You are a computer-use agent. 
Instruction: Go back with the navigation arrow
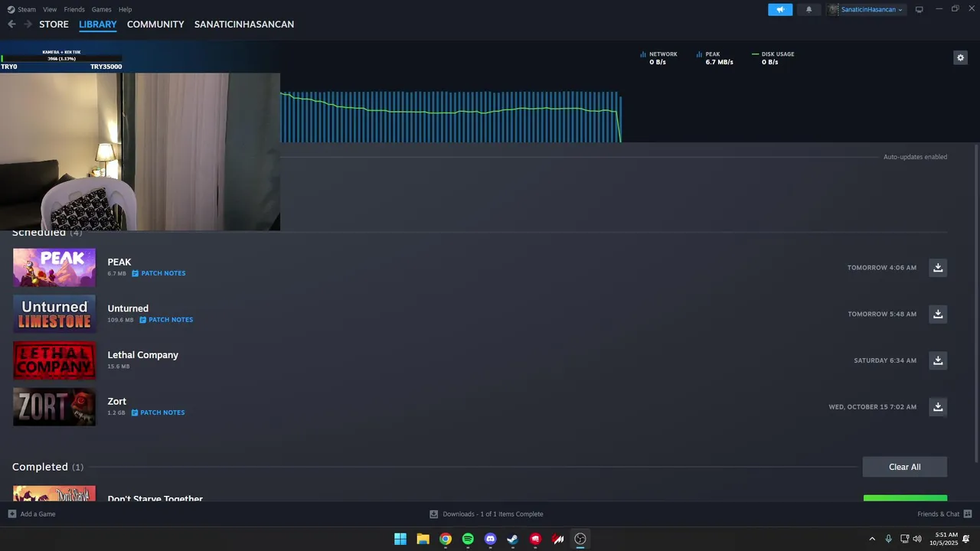(x=11, y=24)
